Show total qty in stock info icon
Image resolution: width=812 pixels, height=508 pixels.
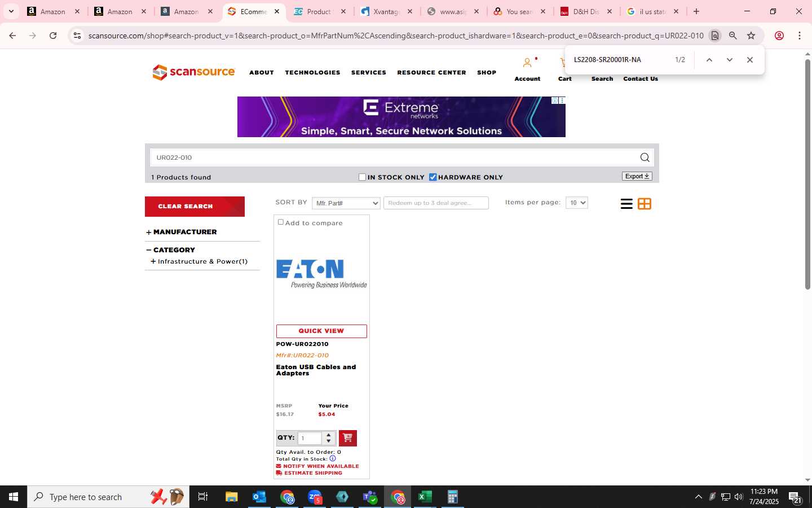pyautogui.click(x=333, y=458)
